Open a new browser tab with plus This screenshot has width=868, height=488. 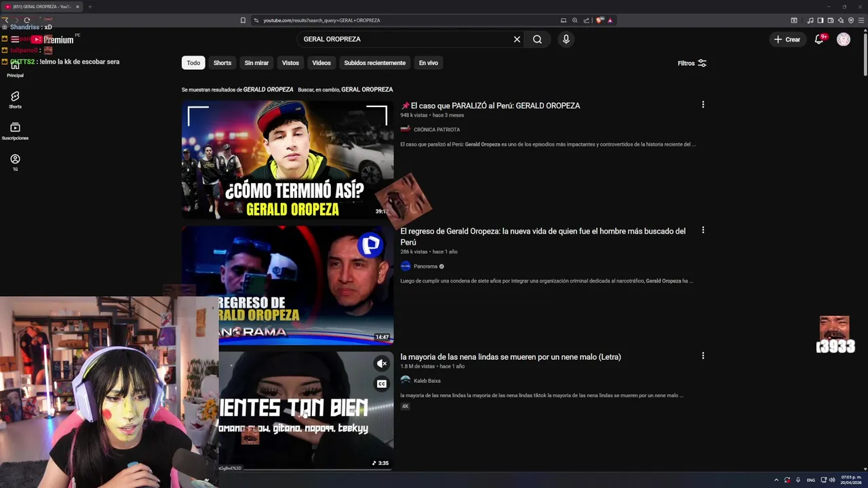point(90,7)
